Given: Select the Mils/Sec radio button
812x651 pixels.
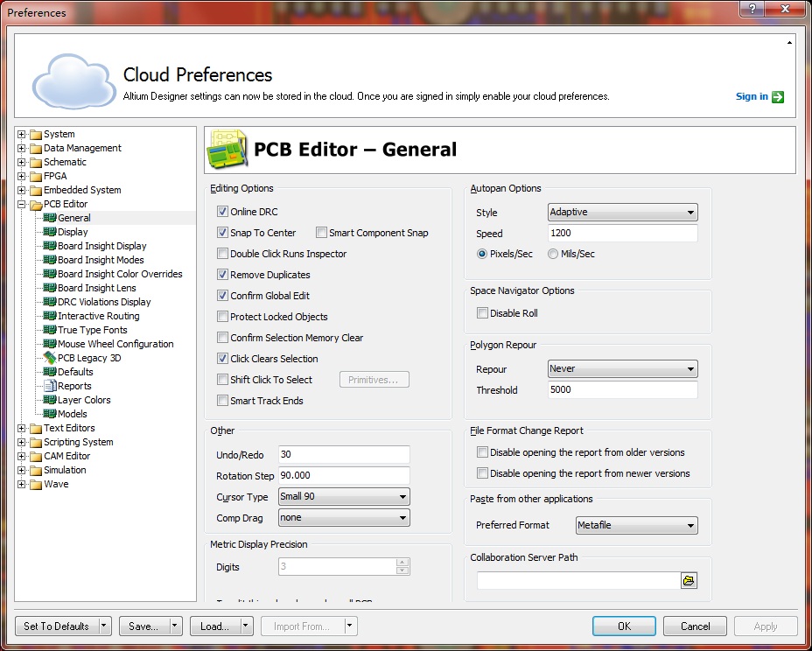Looking at the screenshot, I should click(x=553, y=254).
